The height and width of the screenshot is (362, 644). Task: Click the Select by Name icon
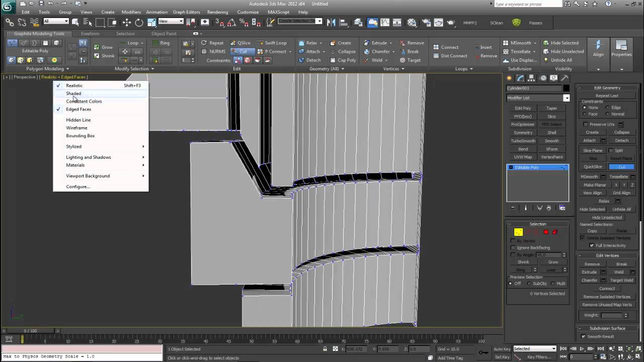pos(88,22)
